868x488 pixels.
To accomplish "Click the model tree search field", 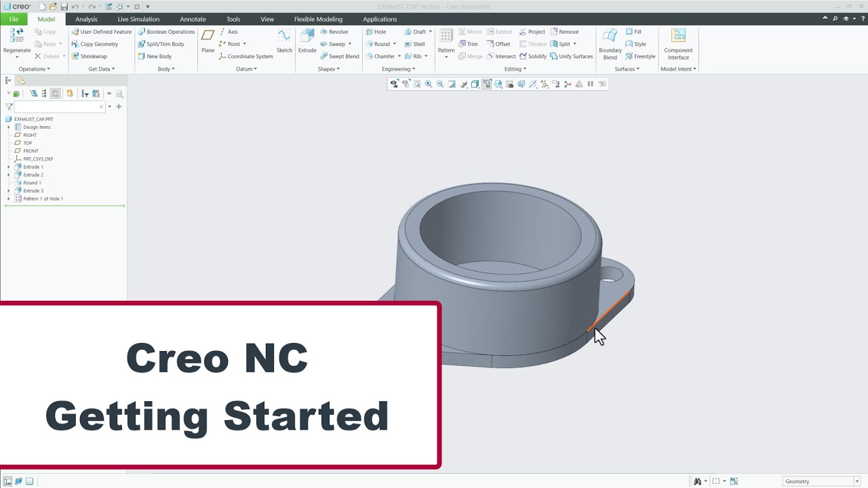I will (x=60, y=106).
